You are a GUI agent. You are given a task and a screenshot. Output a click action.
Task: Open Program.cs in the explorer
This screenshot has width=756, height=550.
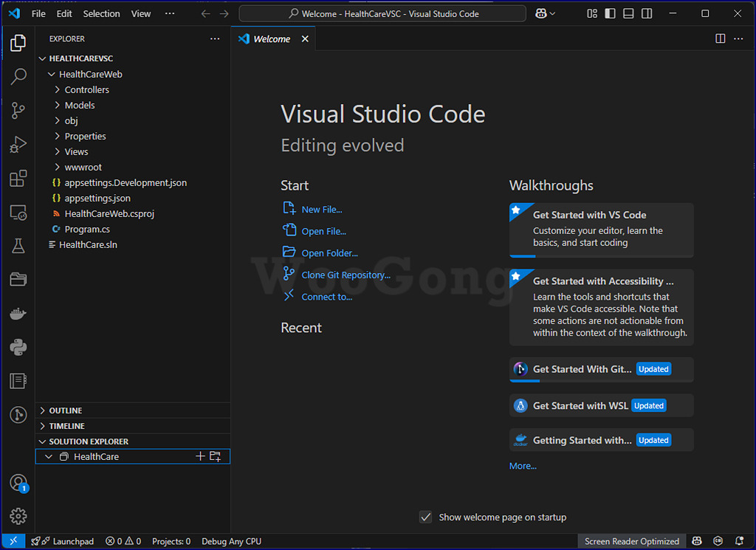tap(87, 229)
